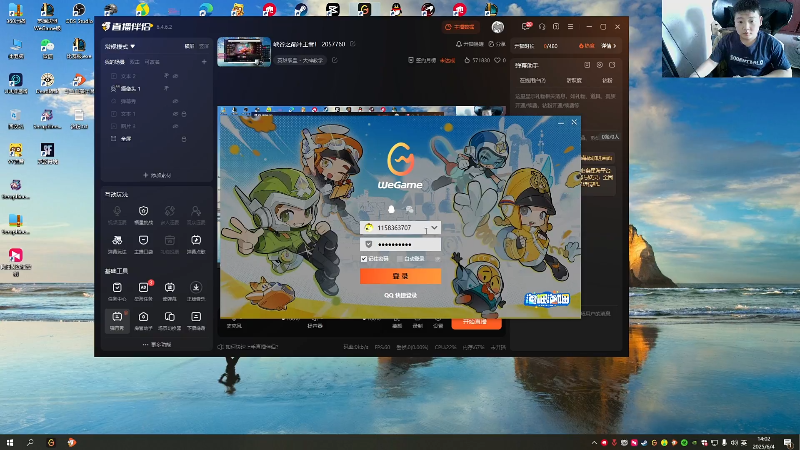Add a new scene with plus icon
Screen dimensions: 800x450
point(204,62)
